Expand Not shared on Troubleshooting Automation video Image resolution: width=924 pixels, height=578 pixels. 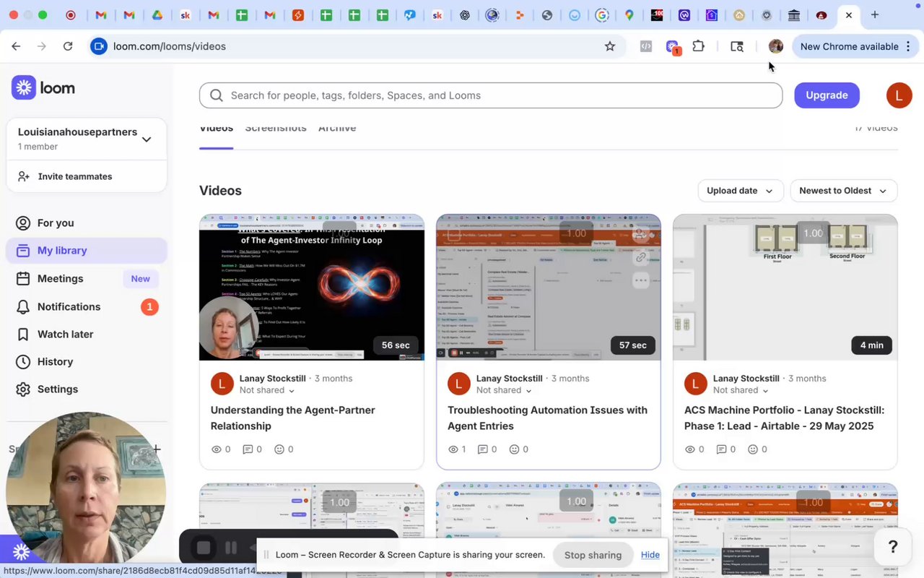pyautogui.click(x=504, y=390)
